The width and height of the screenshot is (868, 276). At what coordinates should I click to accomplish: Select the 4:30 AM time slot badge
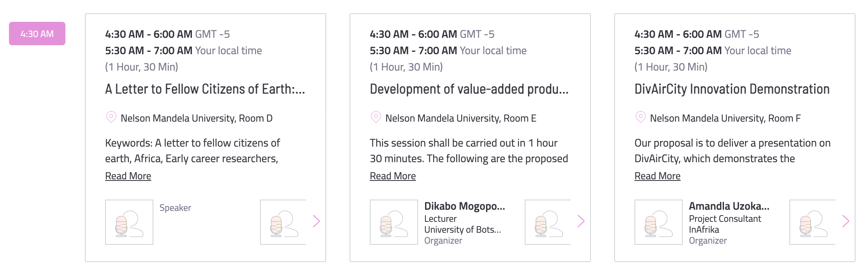pyautogui.click(x=37, y=34)
